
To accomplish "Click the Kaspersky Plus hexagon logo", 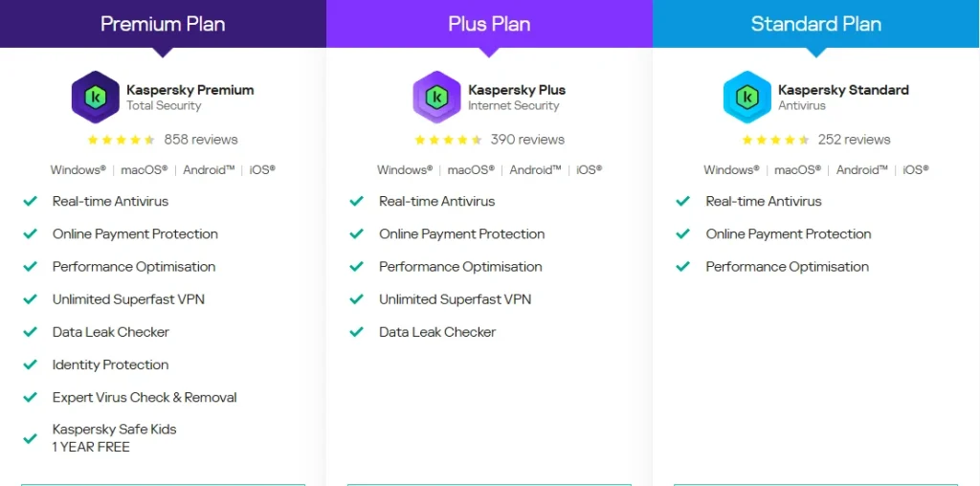I will coord(436,97).
